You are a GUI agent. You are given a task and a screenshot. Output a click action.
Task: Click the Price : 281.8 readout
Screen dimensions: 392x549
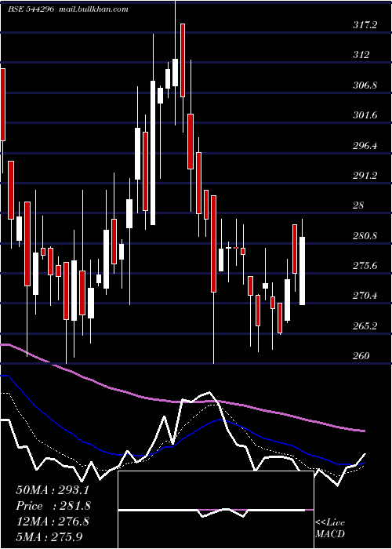tap(53, 506)
